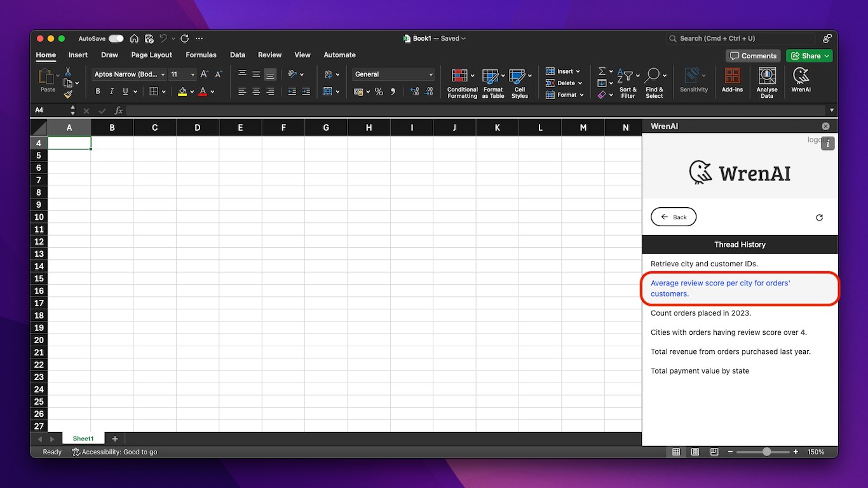Toggle Italic formatting
The width and height of the screenshot is (868, 488).
[112, 91]
